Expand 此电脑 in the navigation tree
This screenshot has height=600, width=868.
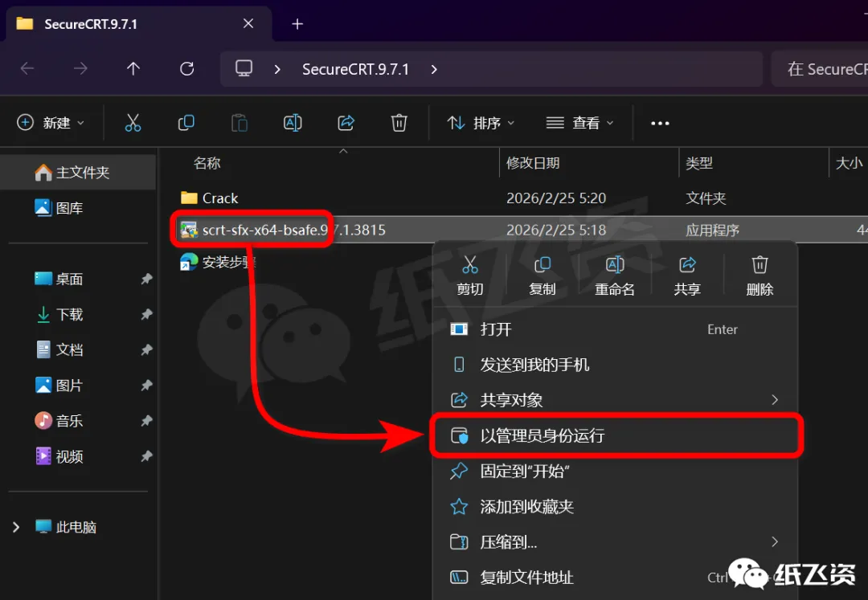pos(16,527)
